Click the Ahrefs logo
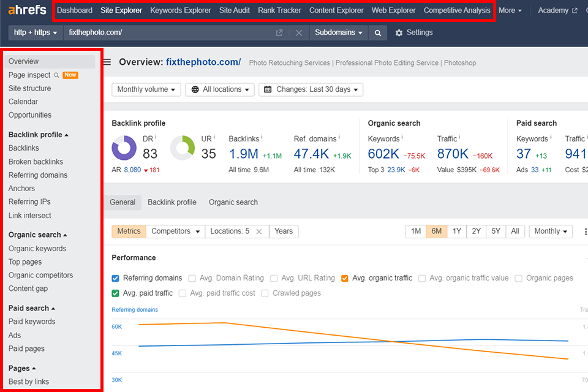This screenshot has width=588, height=392. (27, 10)
